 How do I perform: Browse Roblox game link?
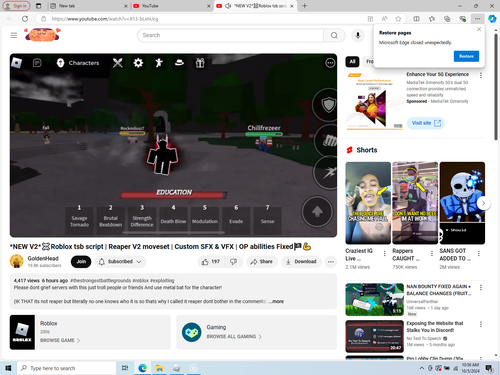click(x=60, y=340)
